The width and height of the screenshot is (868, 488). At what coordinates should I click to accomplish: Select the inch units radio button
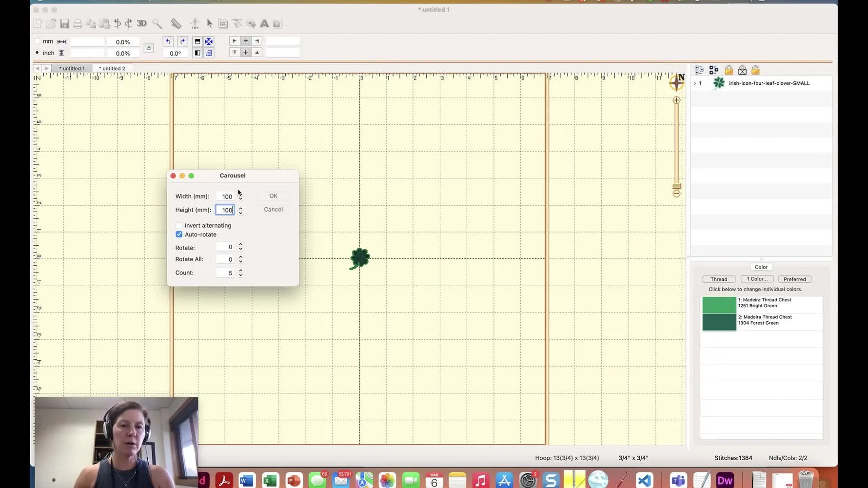coord(38,53)
